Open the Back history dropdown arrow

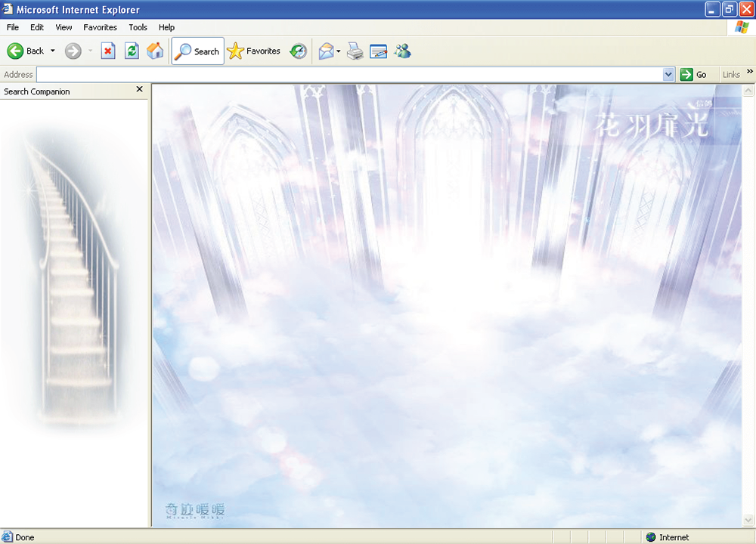(53, 51)
